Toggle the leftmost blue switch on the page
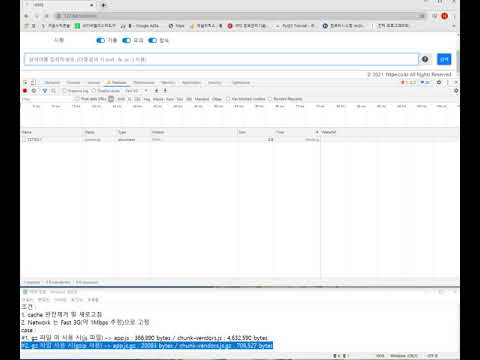 pos(100,40)
